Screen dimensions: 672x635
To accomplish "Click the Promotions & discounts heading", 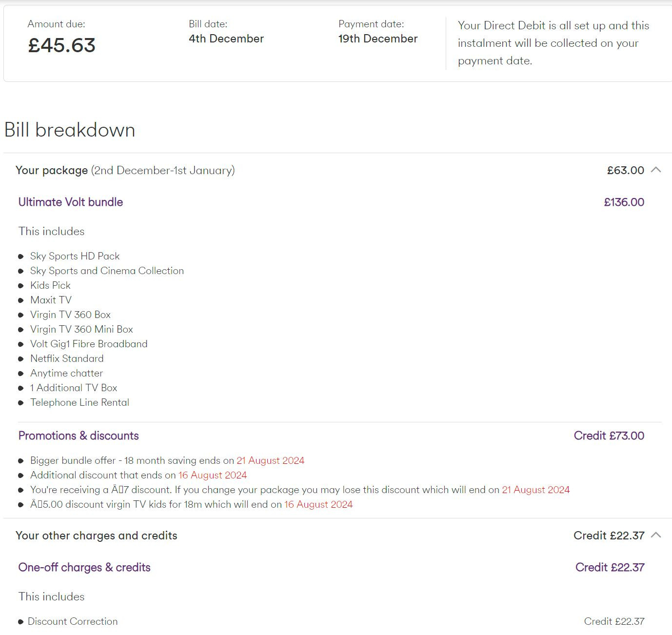I will point(79,436).
